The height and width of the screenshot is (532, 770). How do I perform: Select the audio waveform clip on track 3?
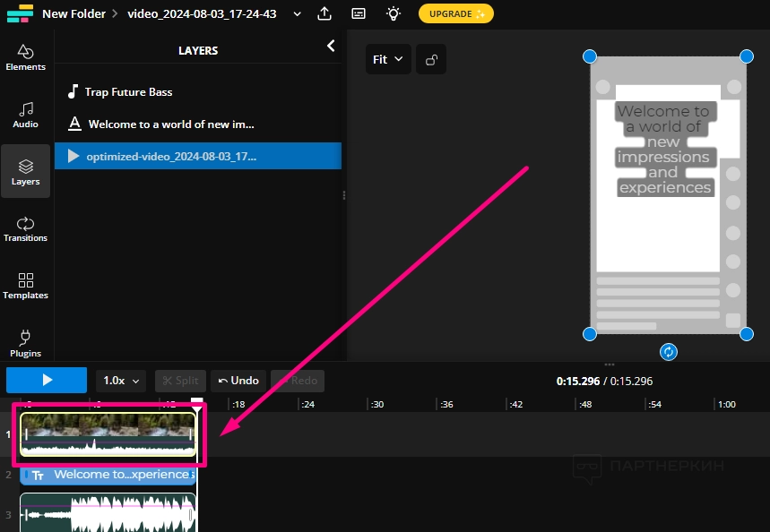pos(108,513)
